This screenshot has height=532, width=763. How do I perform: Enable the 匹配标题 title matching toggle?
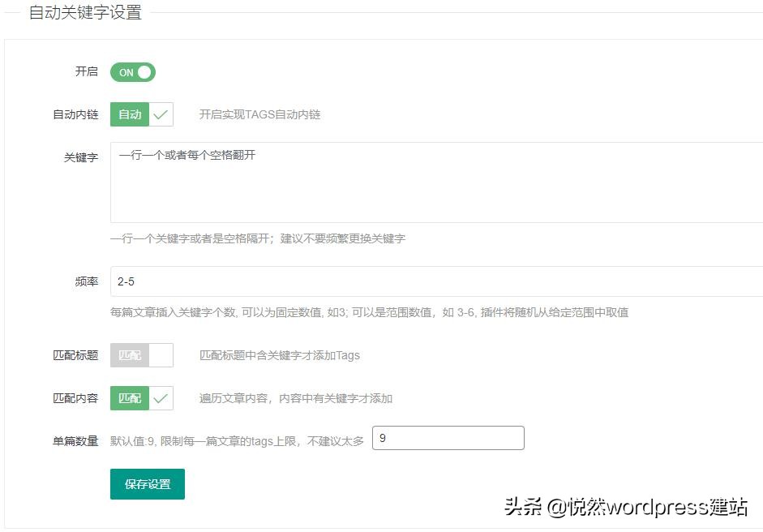(143, 354)
